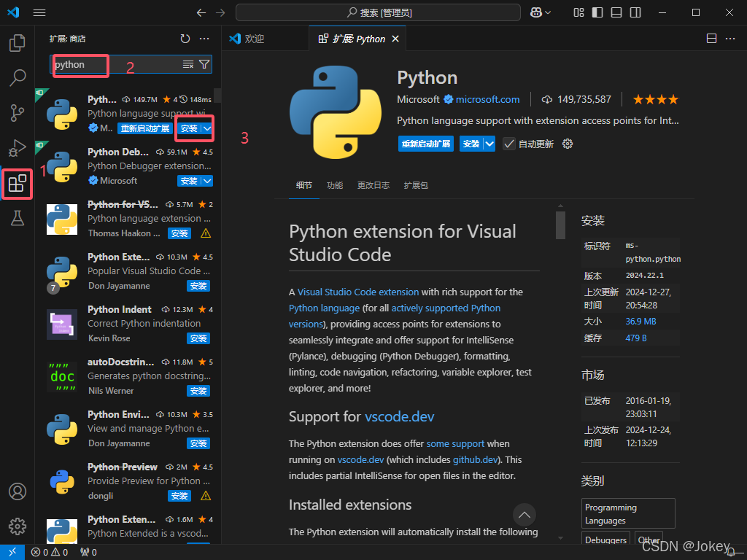The width and height of the screenshot is (747, 560).
Task: Open the microsoft.com publisher link
Action: (x=487, y=99)
